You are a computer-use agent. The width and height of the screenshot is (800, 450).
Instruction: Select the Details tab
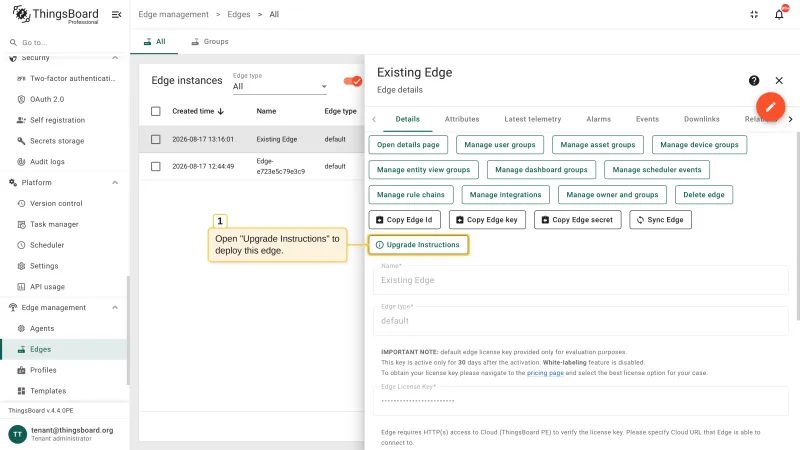pyautogui.click(x=407, y=119)
